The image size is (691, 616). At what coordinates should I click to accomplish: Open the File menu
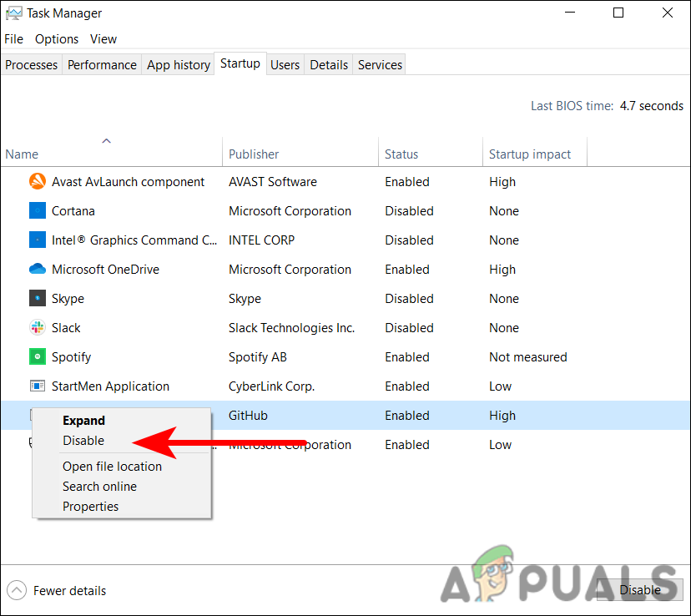point(13,39)
